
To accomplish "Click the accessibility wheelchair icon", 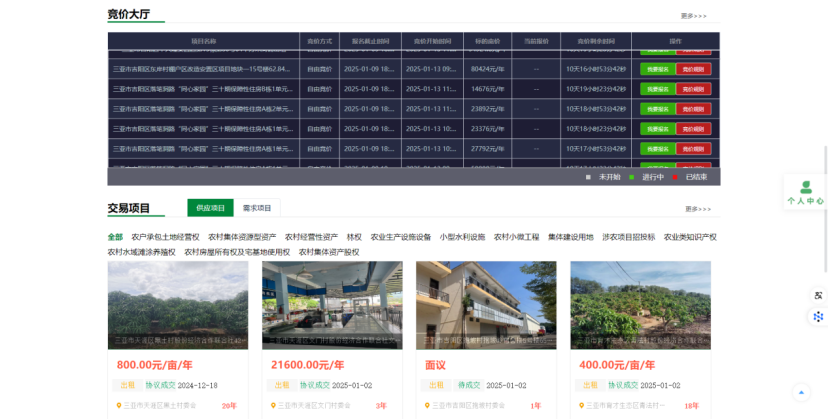I will (x=818, y=296).
